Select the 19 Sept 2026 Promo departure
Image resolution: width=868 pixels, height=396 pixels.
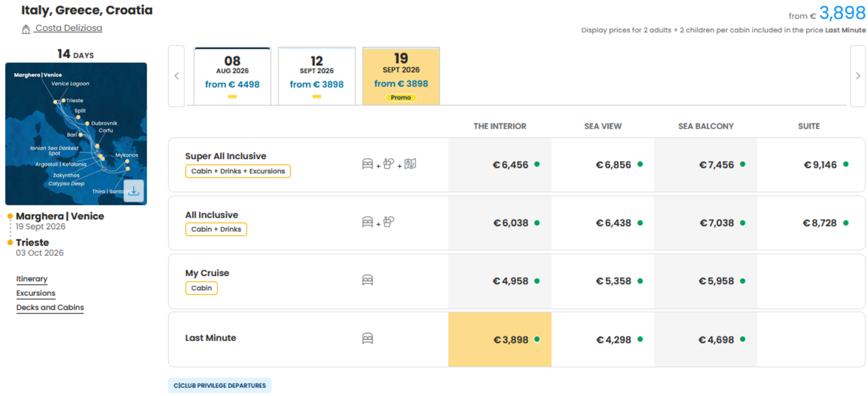click(x=401, y=76)
